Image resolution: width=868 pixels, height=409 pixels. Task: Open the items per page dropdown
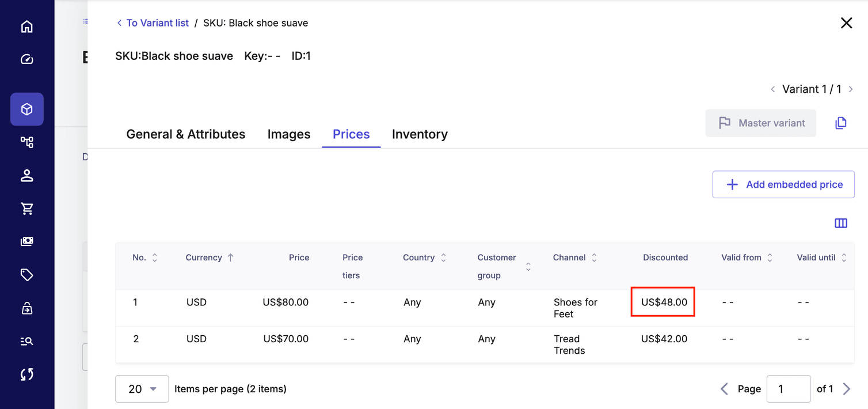point(142,389)
